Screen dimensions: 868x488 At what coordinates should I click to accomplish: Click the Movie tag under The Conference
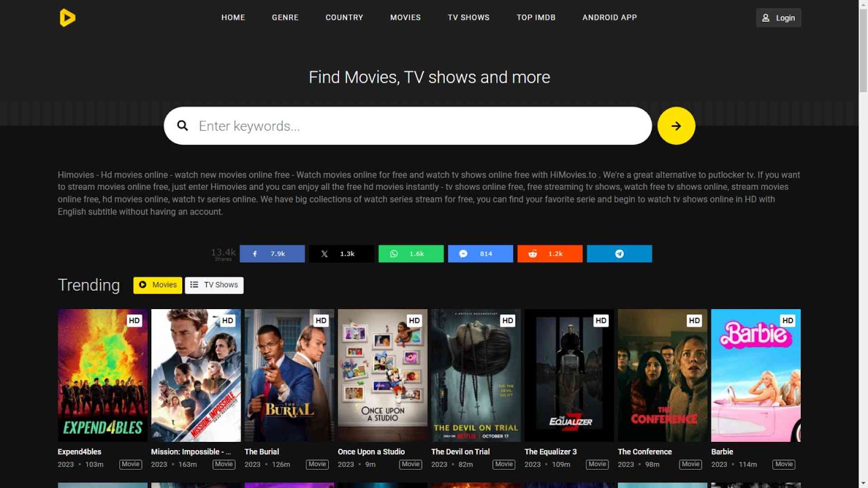tap(691, 464)
